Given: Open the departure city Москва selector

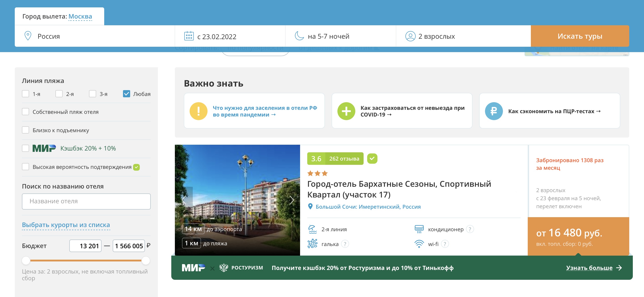Looking at the screenshot, I should coord(80,16).
